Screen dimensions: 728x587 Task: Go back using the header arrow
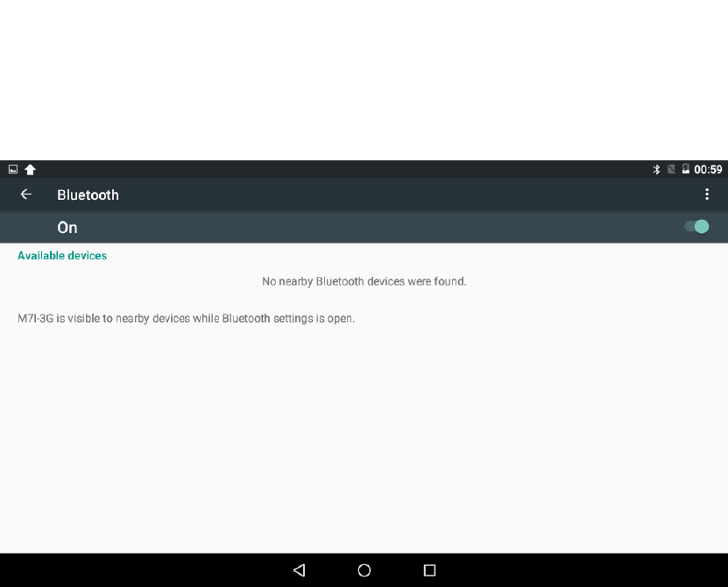point(26,194)
